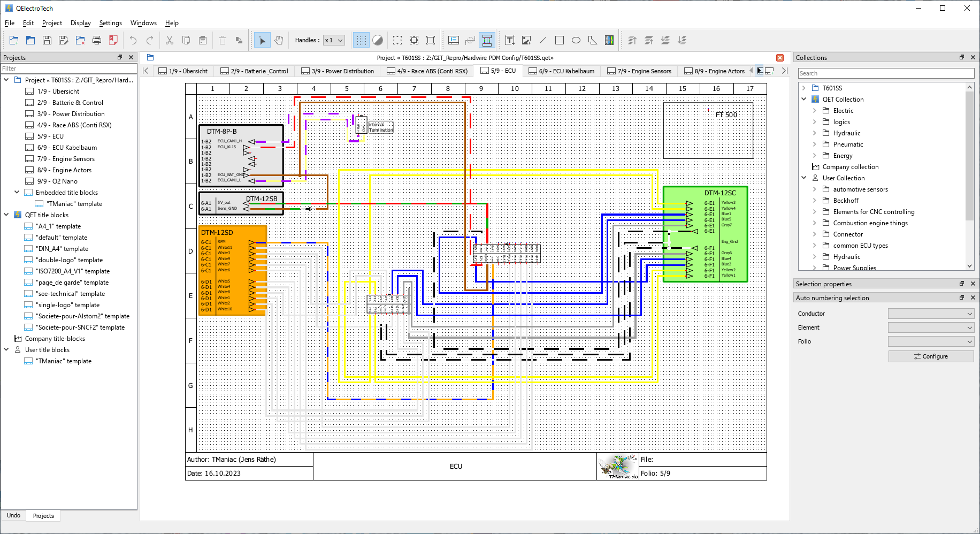Toggle the grid display button
980x534 pixels.
pyautogui.click(x=362, y=40)
